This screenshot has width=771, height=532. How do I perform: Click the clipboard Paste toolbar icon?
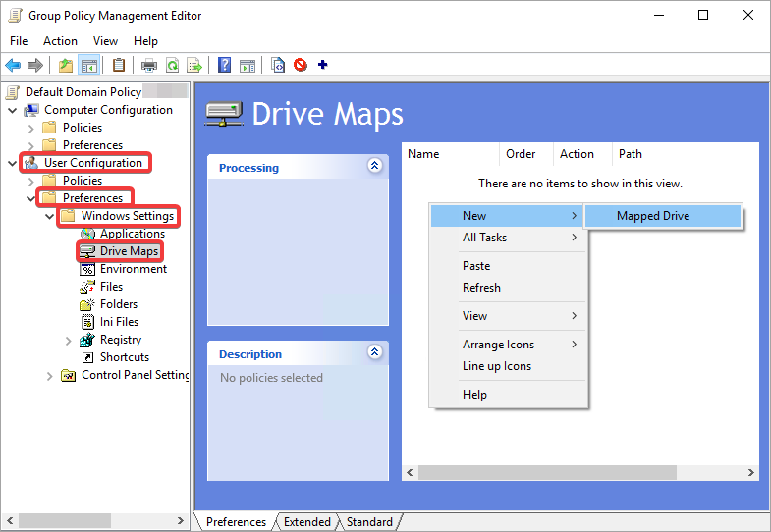[x=119, y=65]
